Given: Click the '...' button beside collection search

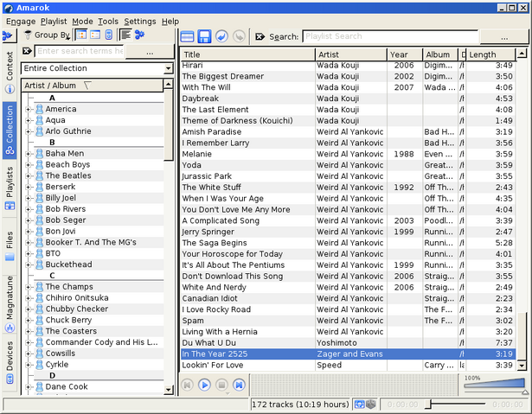Looking at the screenshot, I should tap(150, 52).
